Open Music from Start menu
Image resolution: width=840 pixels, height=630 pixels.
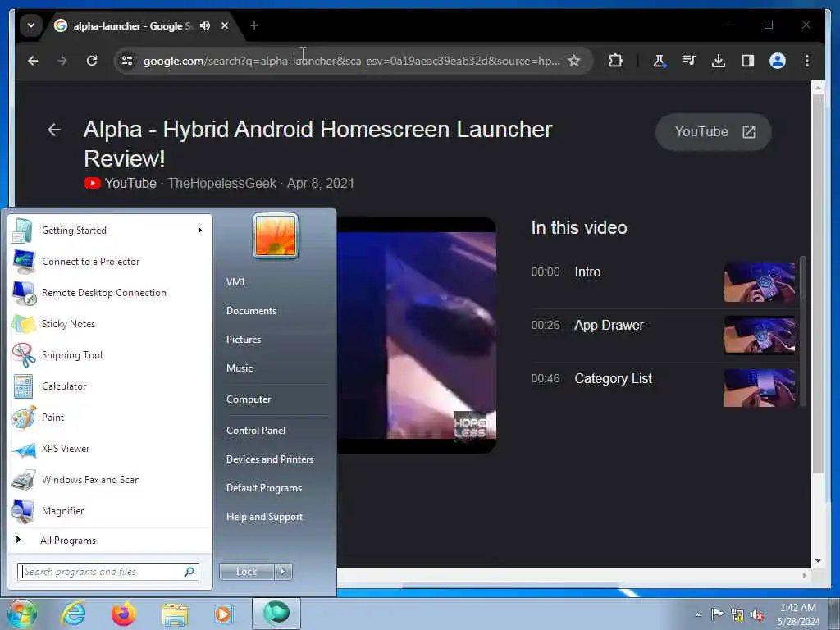pyautogui.click(x=239, y=368)
